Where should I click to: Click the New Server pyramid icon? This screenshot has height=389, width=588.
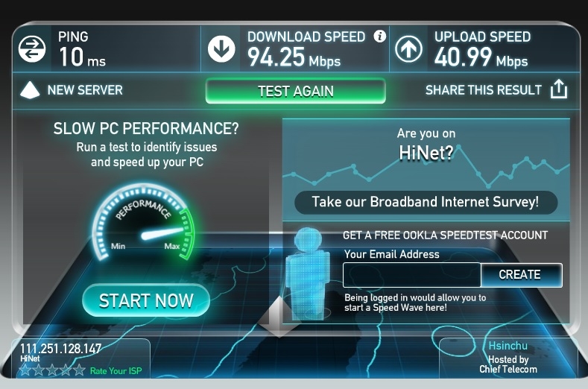[30, 90]
